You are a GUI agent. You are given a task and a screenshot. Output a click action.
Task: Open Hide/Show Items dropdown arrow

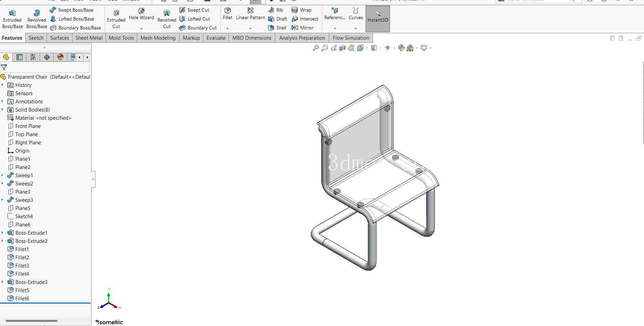(x=394, y=48)
